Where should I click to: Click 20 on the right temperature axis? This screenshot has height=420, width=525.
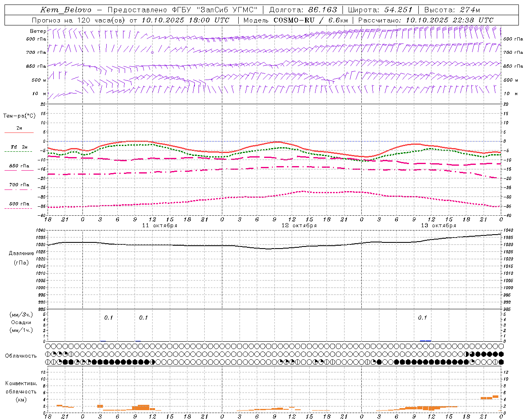click(x=506, y=104)
